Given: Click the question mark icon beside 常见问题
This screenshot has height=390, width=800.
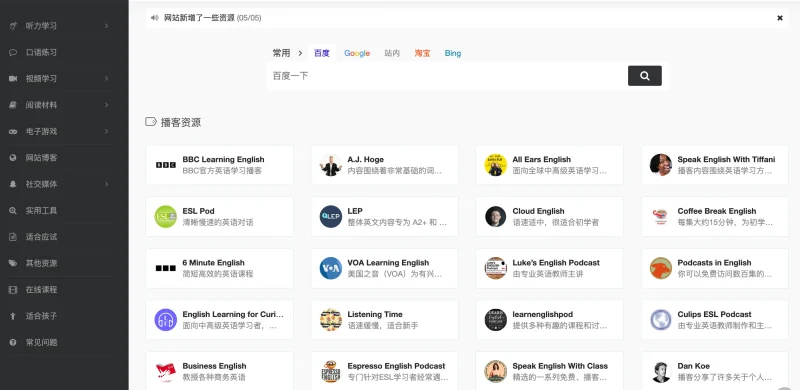Looking at the screenshot, I should pyautogui.click(x=13, y=343).
